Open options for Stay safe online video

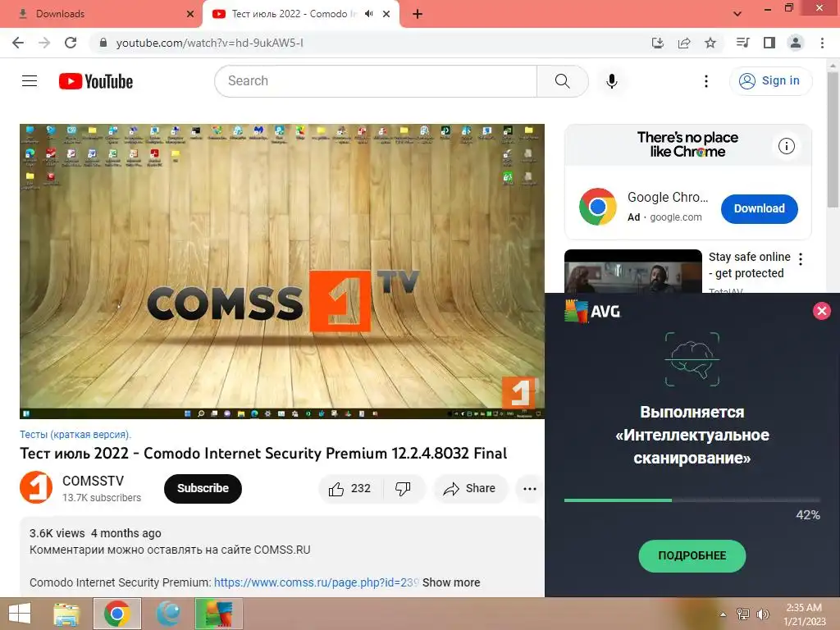[801, 259]
